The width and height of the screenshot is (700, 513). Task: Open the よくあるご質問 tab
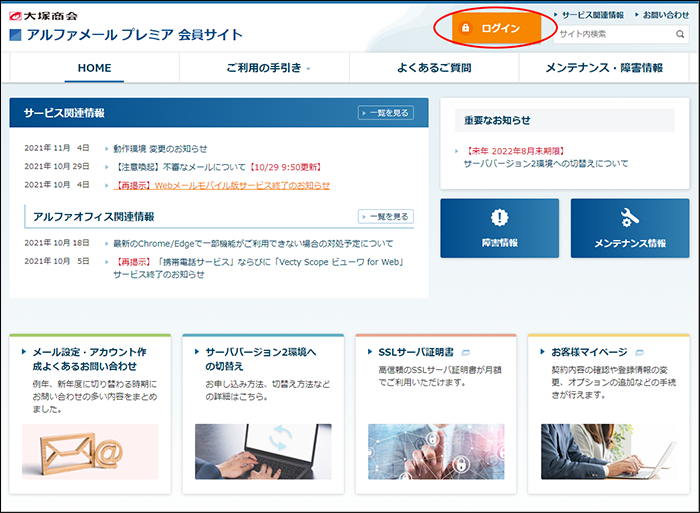pyautogui.click(x=434, y=68)
